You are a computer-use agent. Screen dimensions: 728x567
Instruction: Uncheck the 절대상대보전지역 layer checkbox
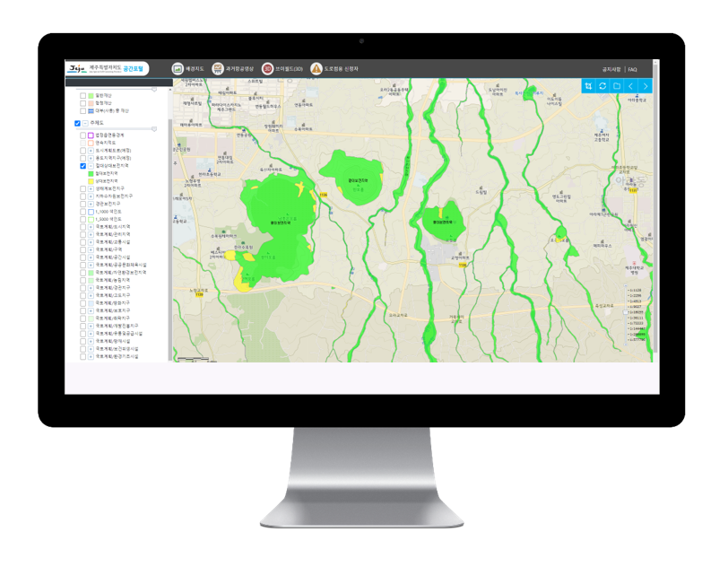coord(83,166)
